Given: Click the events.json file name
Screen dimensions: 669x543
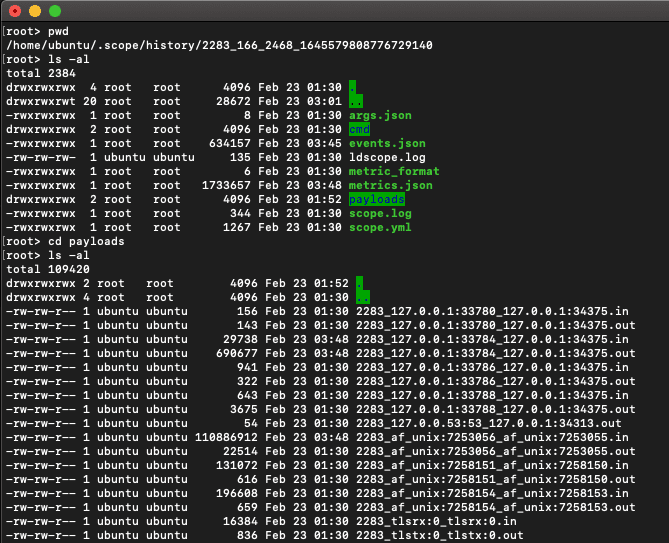Looking at the screenshot, I should pos(386,144).
